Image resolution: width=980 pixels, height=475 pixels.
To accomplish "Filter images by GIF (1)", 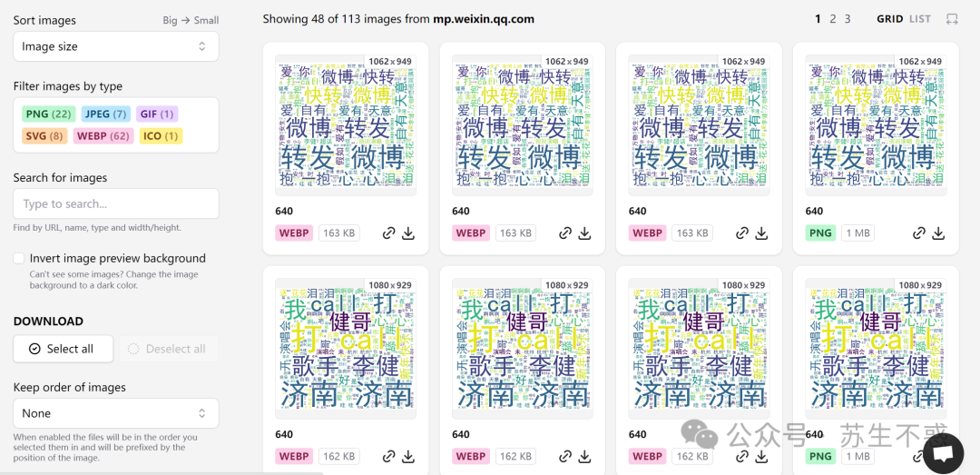I will [x=157, y=114].
